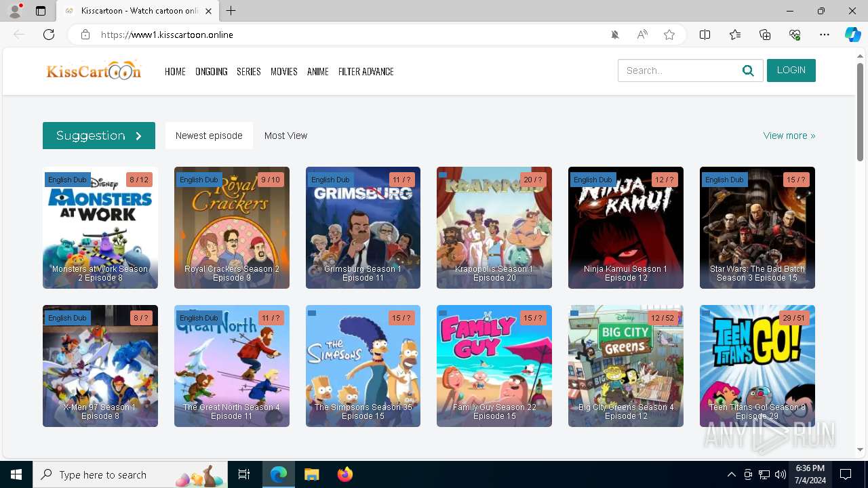The height and width of the screenshot is (488, 868).
Task: Open Favorites list
Action: [735, 35]
